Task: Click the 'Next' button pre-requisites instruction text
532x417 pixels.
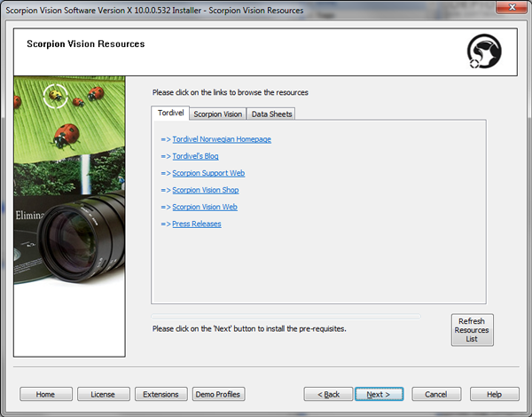Action: [249, 328]
